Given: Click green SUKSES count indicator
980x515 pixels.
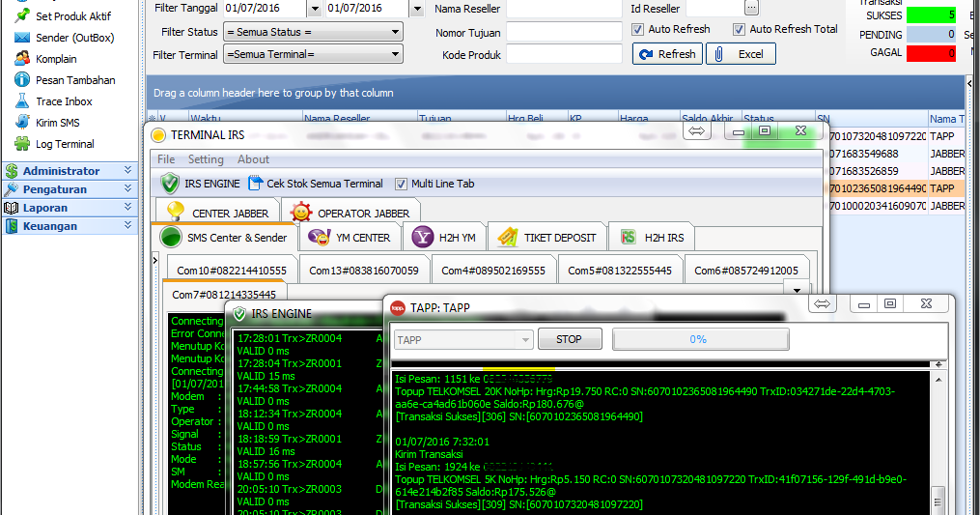Looking at the screenshot, I should 932,15.
